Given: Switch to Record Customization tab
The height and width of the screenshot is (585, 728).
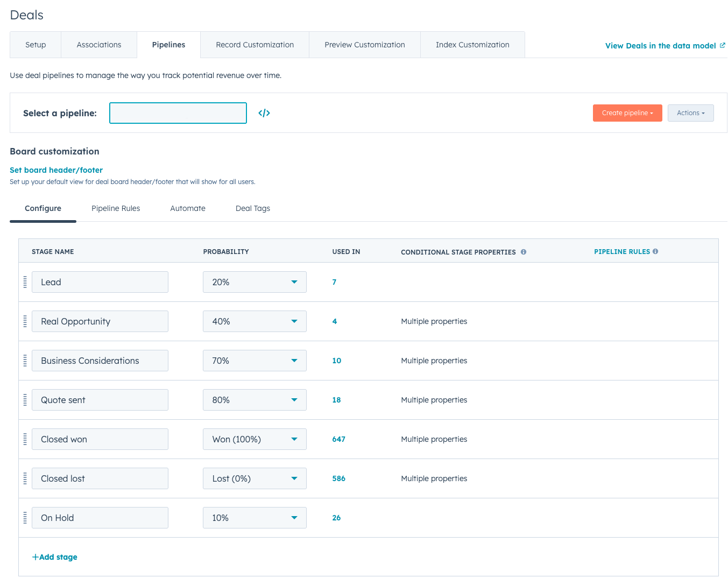Looking at the screenshot, I should 255,45.
